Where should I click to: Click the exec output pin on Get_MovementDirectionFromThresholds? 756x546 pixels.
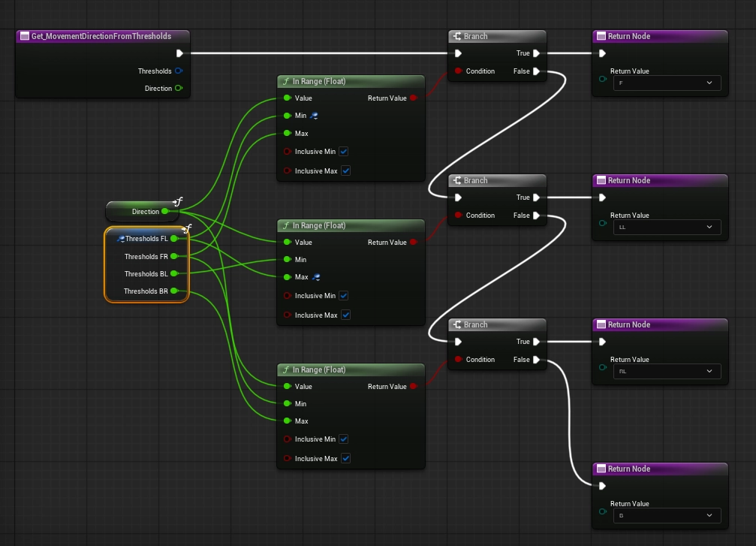click(179, 53)
